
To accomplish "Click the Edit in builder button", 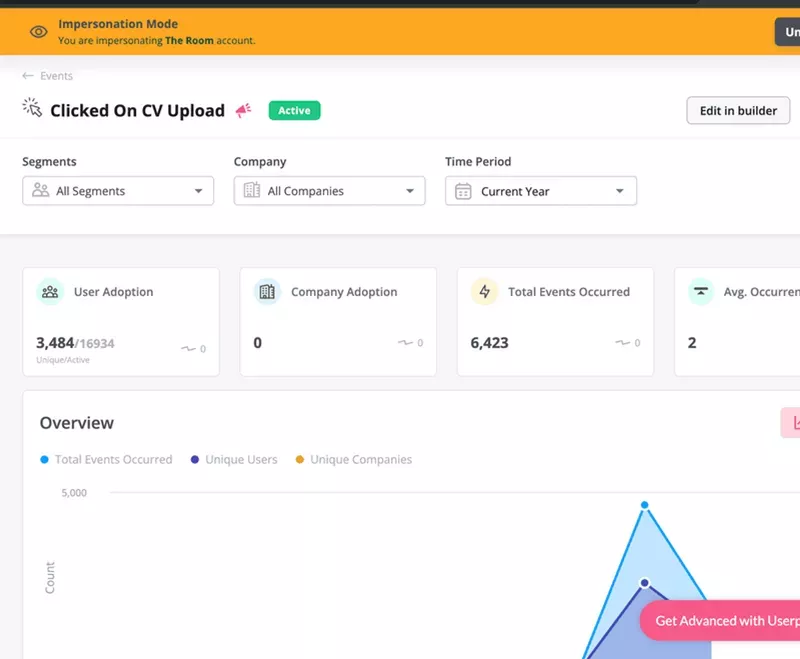I will (x=737, y=111).
